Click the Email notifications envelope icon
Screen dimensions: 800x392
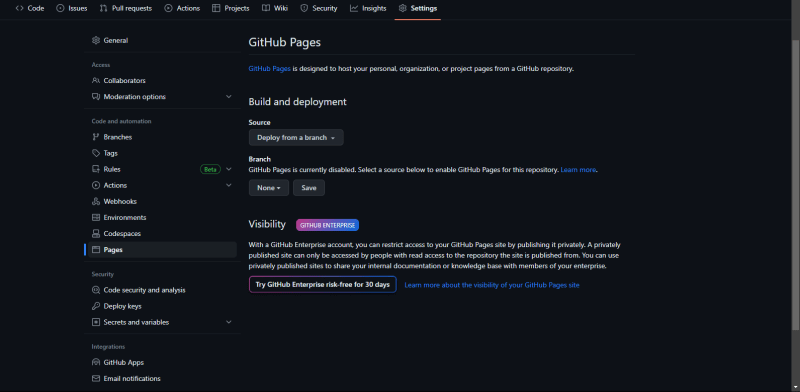[x=96, y=379]
